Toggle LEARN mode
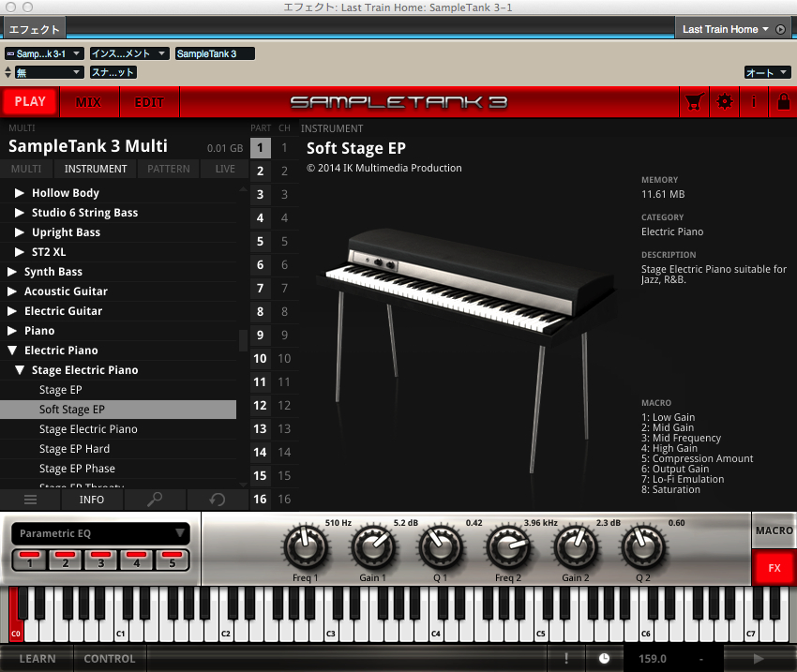The height and width of the screenshot is (672, 797). [38, 659]
